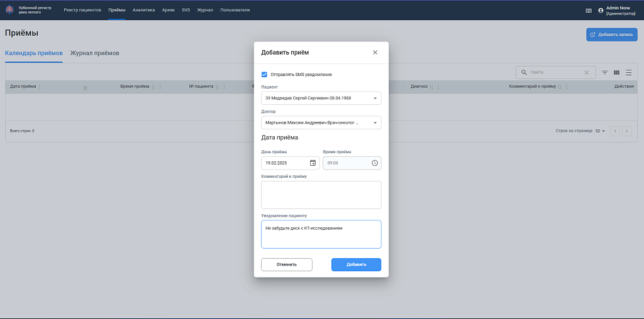Click the Комментарий к приёму text area
Image resolution: width=644 pixels, height=319 pixels.
click(321, 195)
